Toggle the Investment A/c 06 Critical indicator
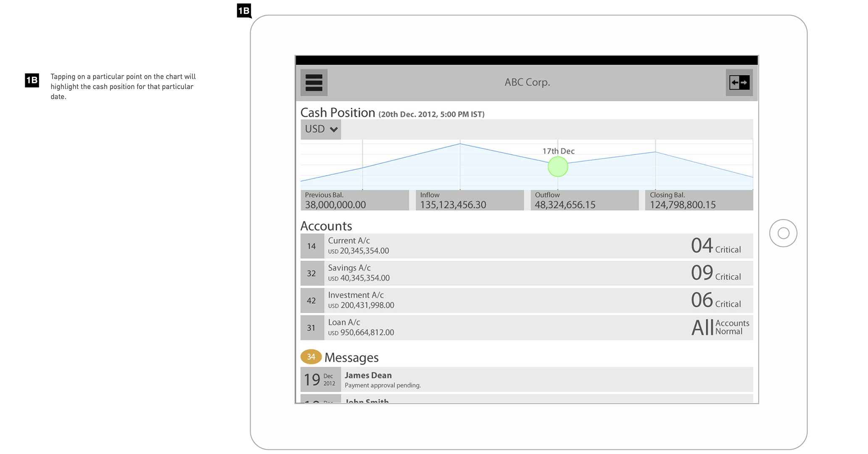Viewport: 868px width, 454px height. coord(716,300)
